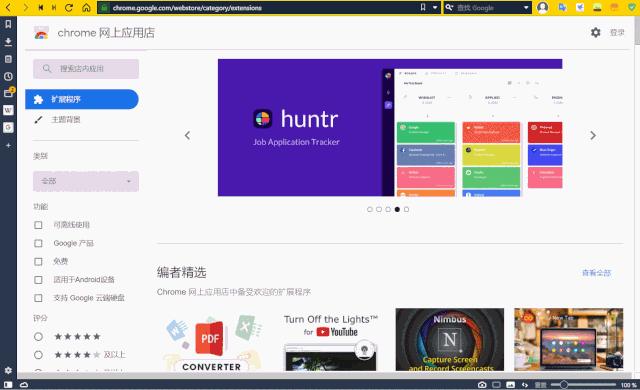Check the runs offline checkbox
Image resolution: width=640 pixels, height=390 pixels.
(x=38, y=225)
